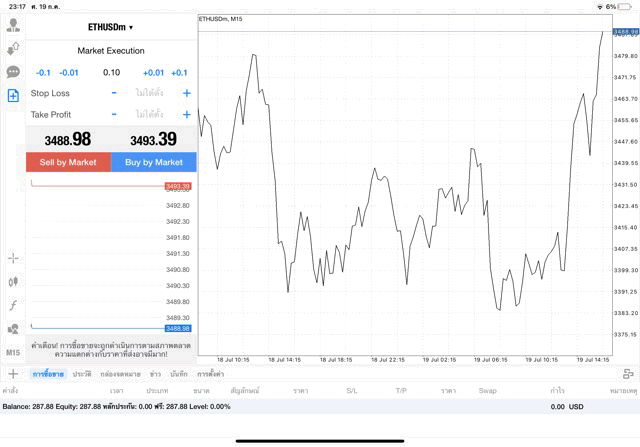Increase the Stop Loss value with plus
This screenshot has height=447, width=640.
tap(187, 93)
